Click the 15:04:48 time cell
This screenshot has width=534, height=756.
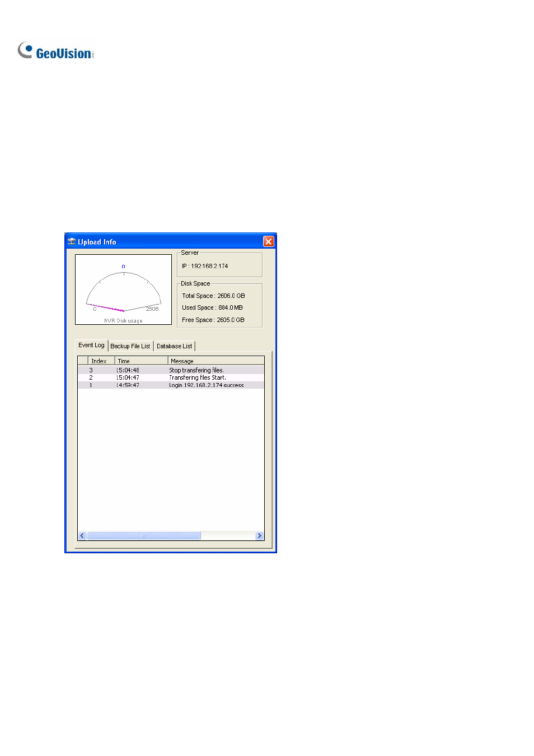coord(128,370)
